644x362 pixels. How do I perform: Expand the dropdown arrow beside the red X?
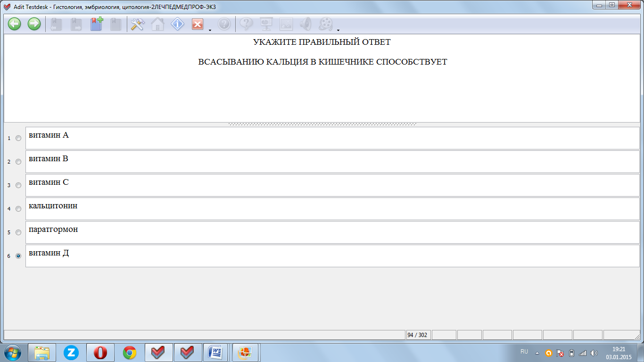(x=209, y=30)
